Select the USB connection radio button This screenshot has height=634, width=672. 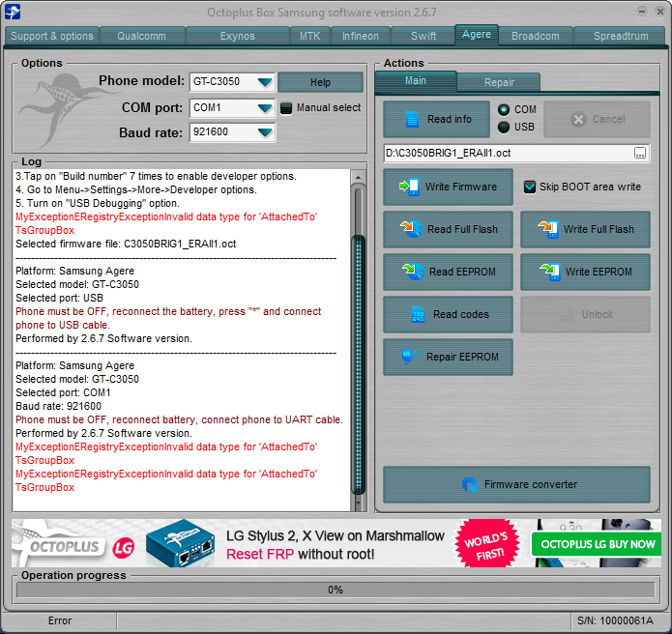(504, 127)
